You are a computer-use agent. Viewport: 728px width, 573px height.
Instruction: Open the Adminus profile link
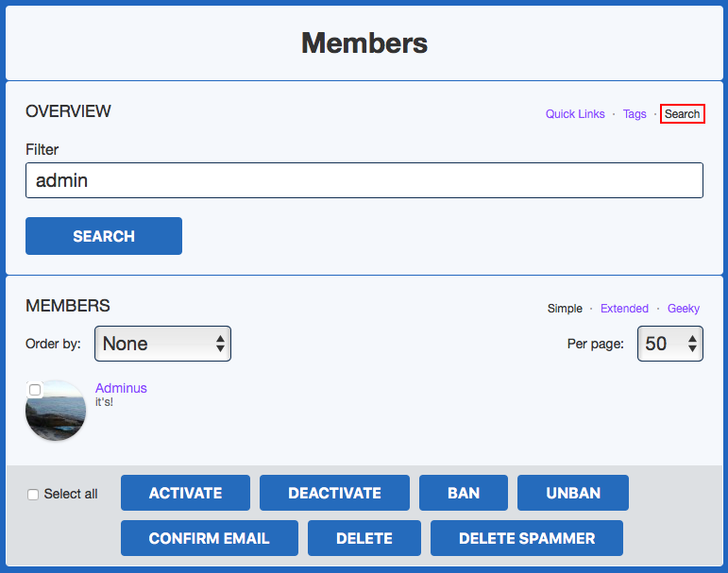pos(121,388)
